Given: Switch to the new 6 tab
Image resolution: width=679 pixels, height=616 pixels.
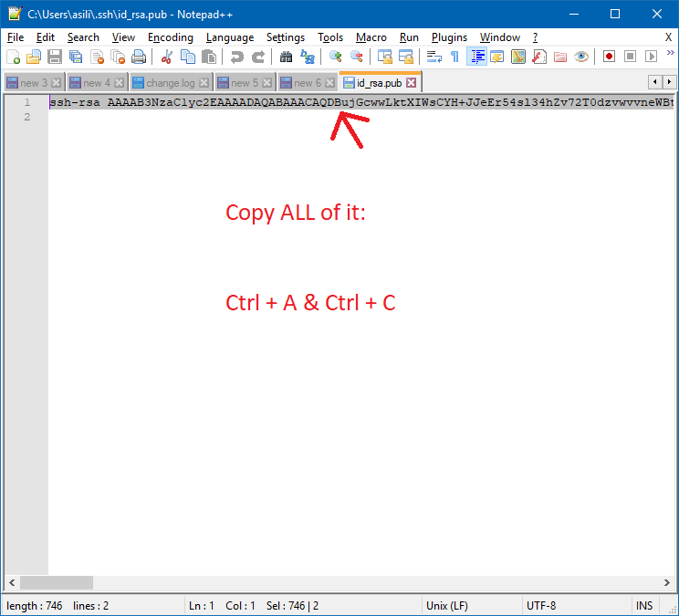Looking at the screenshot, I should 308,83.
